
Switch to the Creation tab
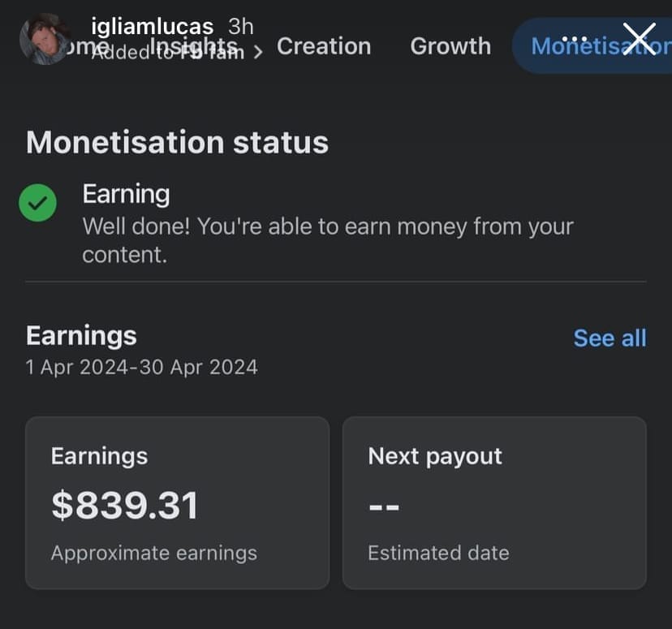[324, 46]
